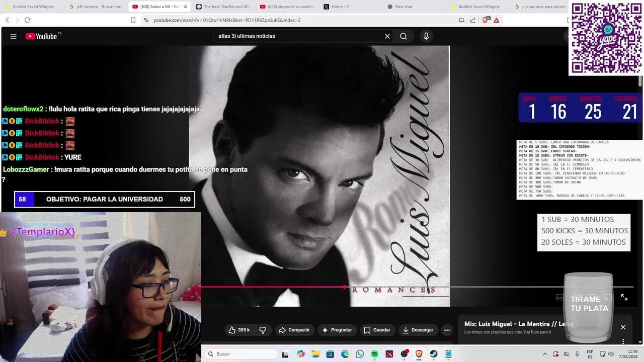Image resolution: width=644 pixels, height=362 pixels.
Task: Switch to the jeff clarence Google tab
Action: point(96,7)
